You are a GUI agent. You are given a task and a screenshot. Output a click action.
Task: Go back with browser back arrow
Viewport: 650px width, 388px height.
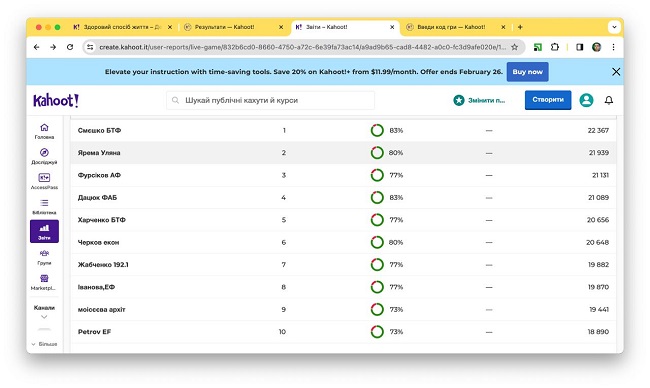tap(36, 47)
